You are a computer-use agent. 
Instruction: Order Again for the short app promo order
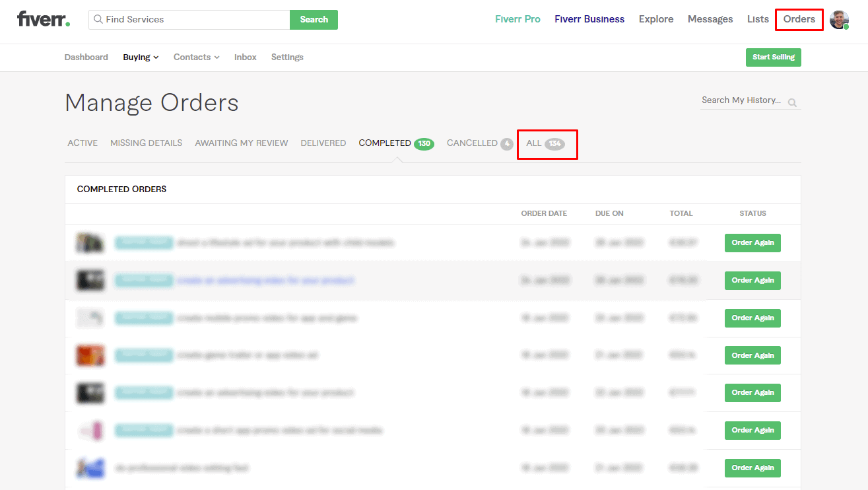click(752, 430)
